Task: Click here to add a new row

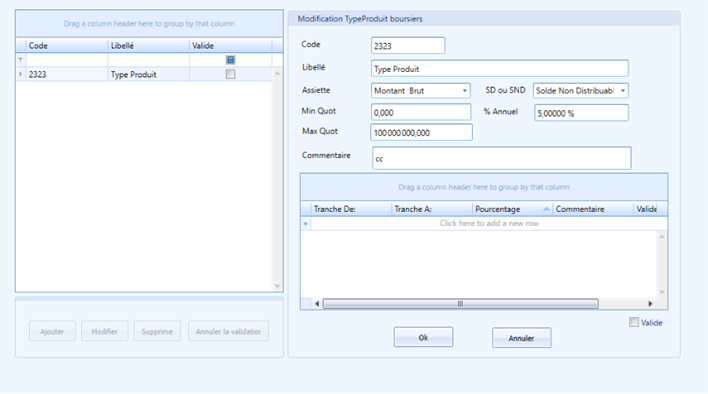Action: coord(489,223)
